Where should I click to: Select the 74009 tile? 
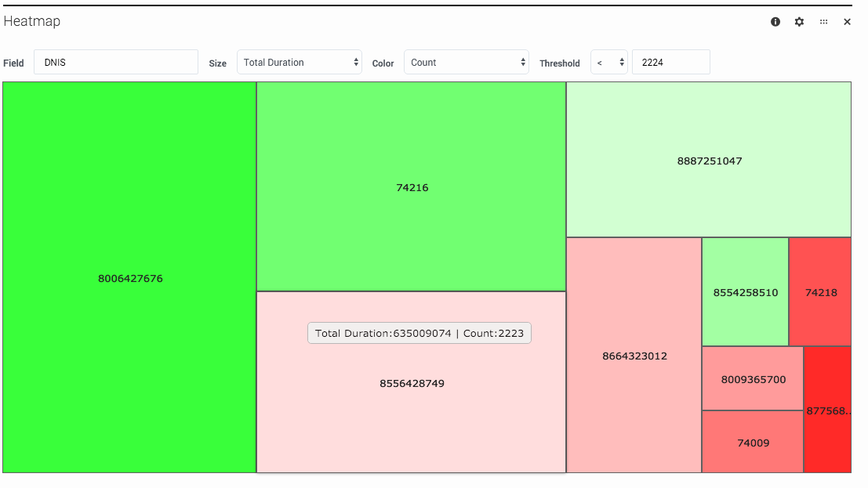click(x=753, y=443)
